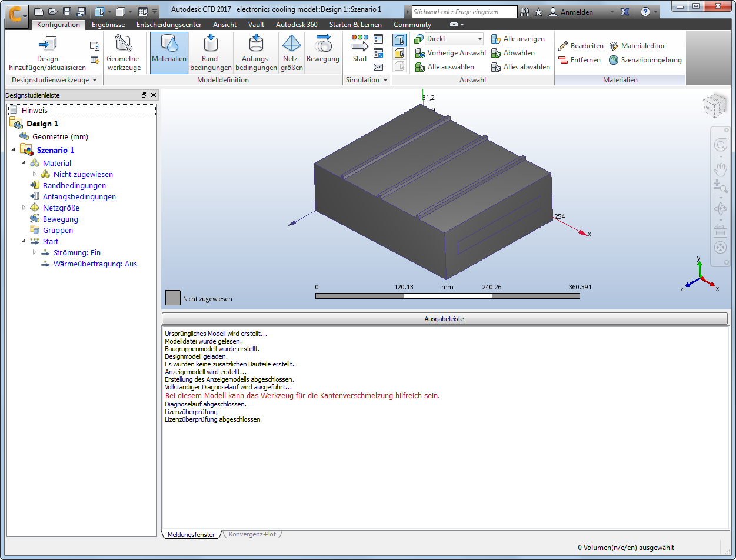Toggle the undock Designstudienleiste panel button
The image size is (736, 560).
[x=144, y=95]
